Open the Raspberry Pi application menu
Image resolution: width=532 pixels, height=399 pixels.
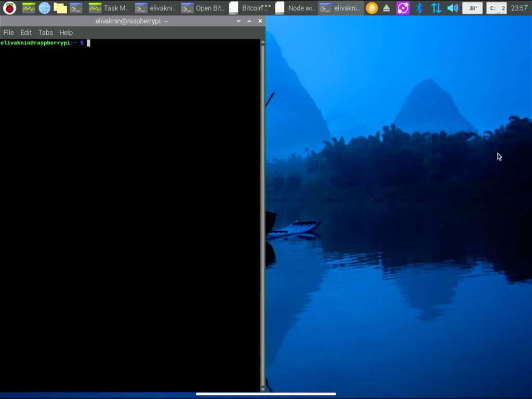coord(8,8)
